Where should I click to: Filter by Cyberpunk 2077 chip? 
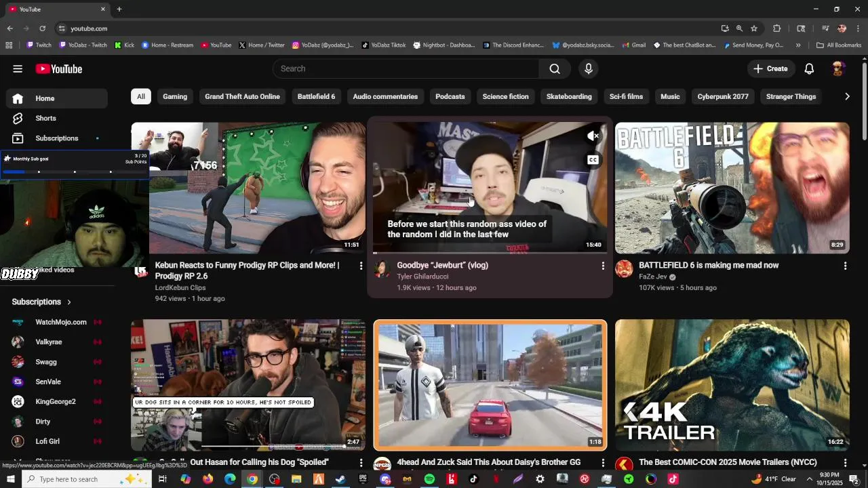pyautogui.click(x=723, y=96)
